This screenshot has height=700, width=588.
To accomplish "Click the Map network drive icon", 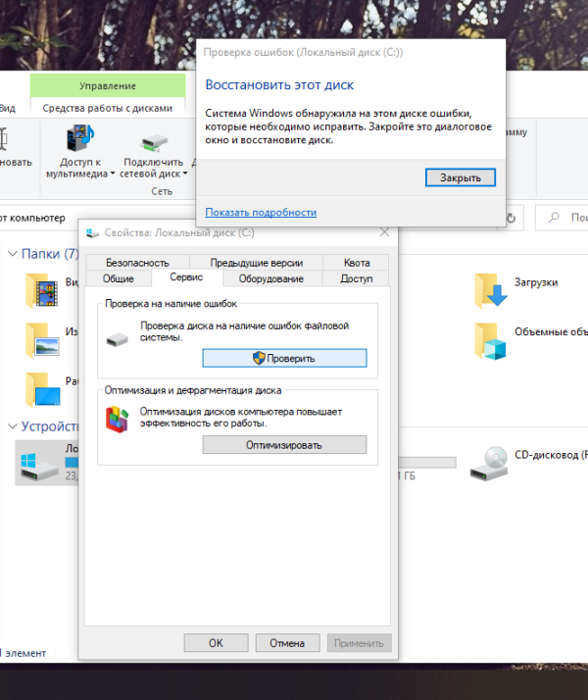I will pyautogui.click(x=154, y=143).
